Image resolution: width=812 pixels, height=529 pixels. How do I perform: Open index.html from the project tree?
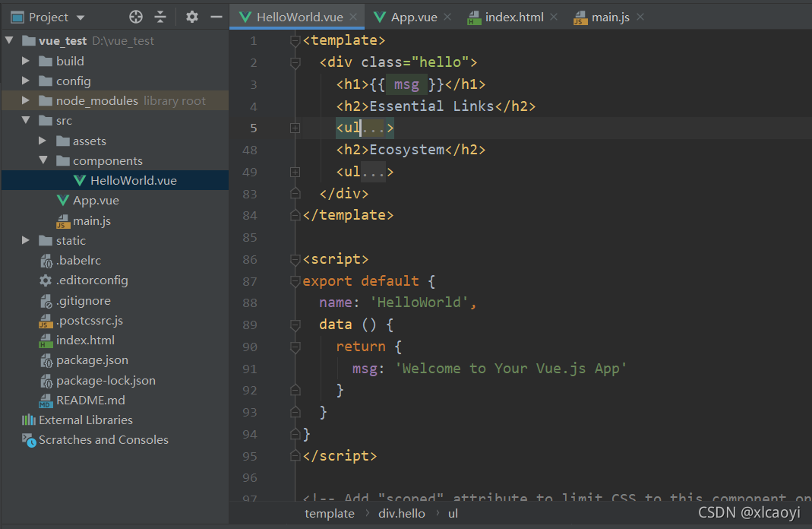click(x=85, y=341)
